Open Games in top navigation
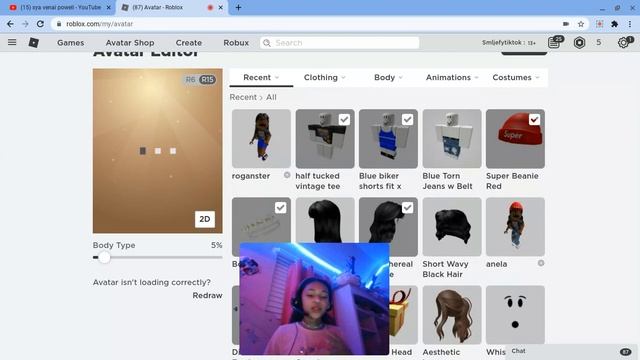 pyautogui.click(x=71, y=42)
